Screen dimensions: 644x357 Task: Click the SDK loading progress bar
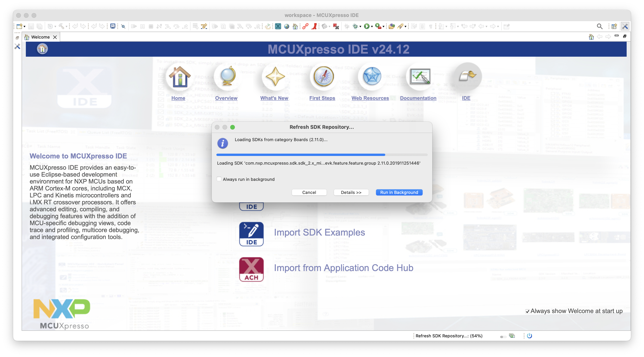322,155
